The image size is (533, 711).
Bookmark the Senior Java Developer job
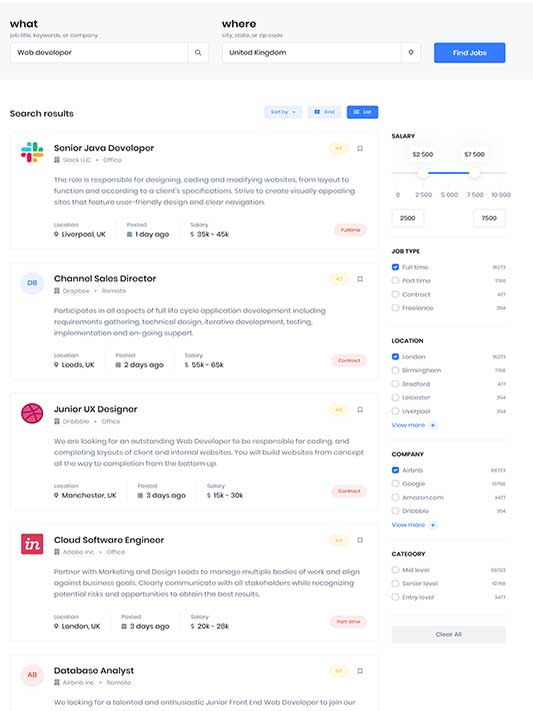[360, 148]
